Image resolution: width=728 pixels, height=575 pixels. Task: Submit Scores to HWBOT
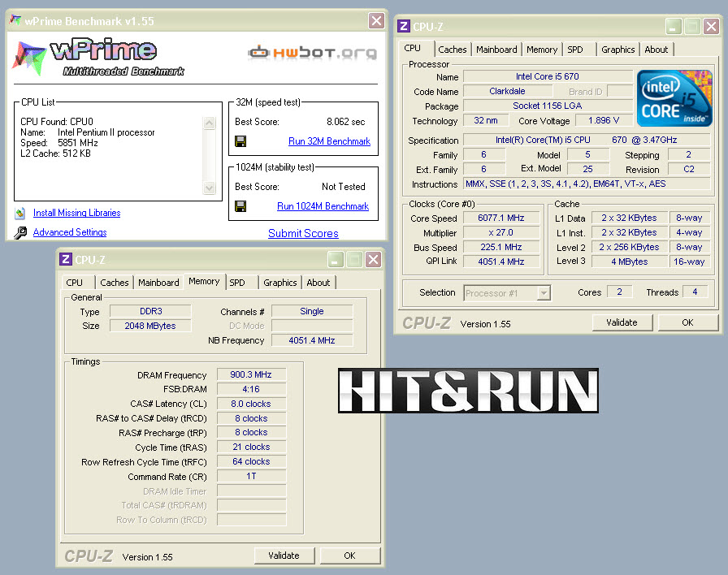(303, 233)
